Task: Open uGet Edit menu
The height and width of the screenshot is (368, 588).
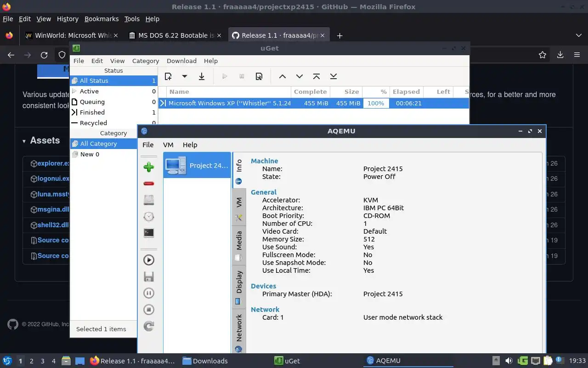Action: click(x=97, y=61)
